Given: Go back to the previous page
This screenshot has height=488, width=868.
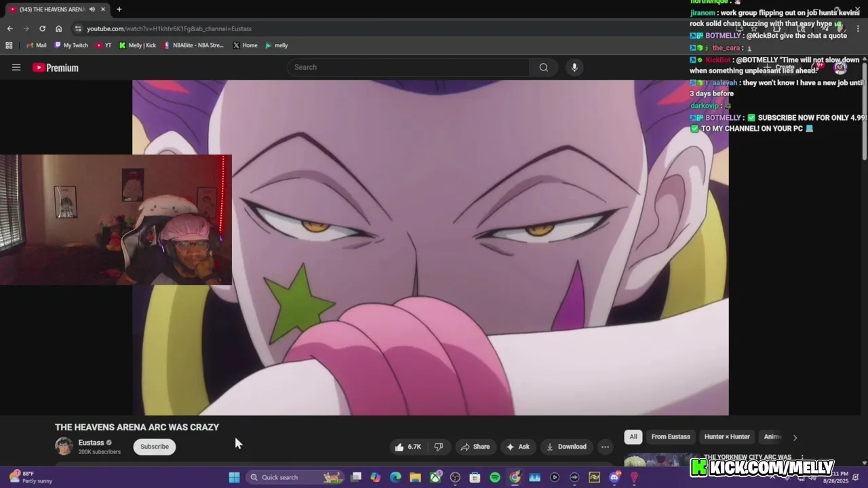Looking at the screenshot, I should click(9, 28).
